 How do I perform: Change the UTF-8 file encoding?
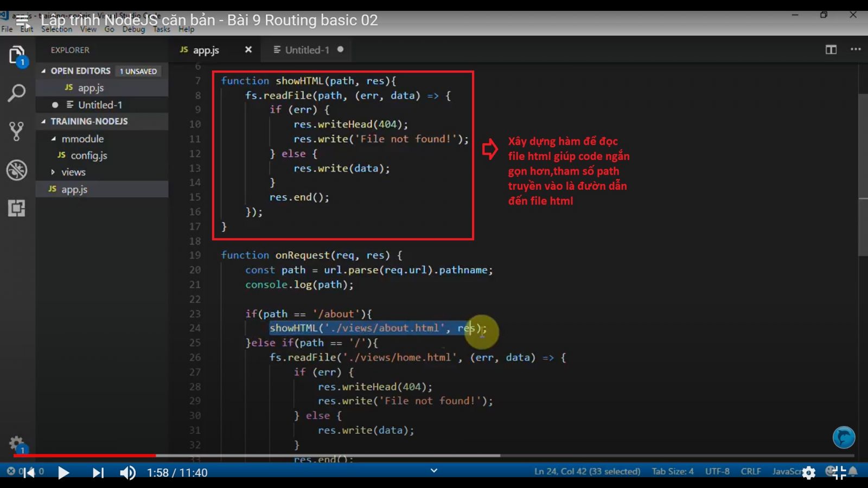pos(717,471)
